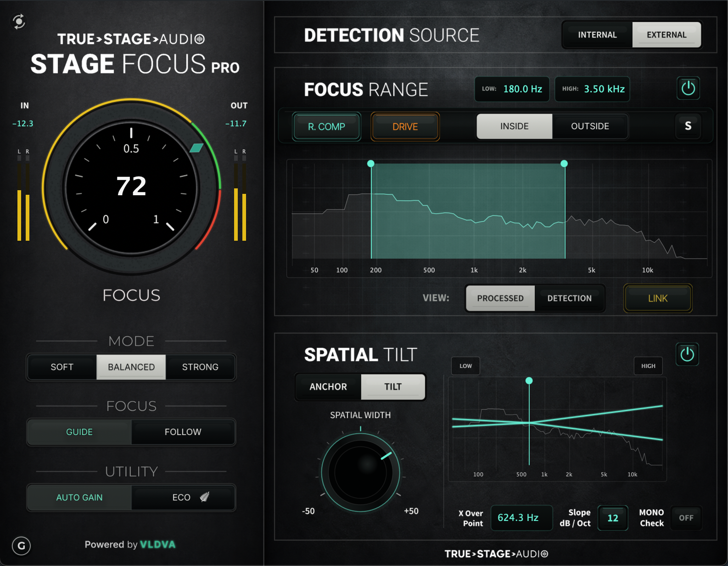This screenshot has width=728, height=566.
Task: Set view to PROCESSED
Action: click(500, 298)
